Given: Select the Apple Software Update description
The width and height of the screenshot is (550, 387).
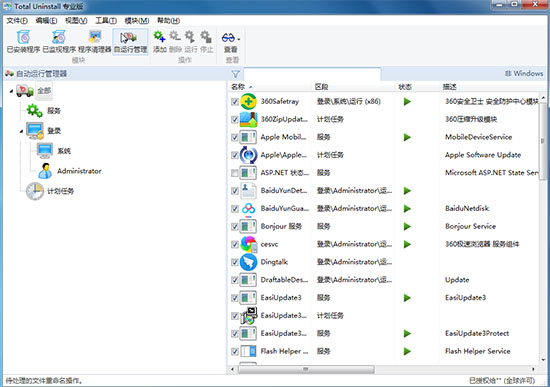Looking at the screenshot, I should click(483, 155).
